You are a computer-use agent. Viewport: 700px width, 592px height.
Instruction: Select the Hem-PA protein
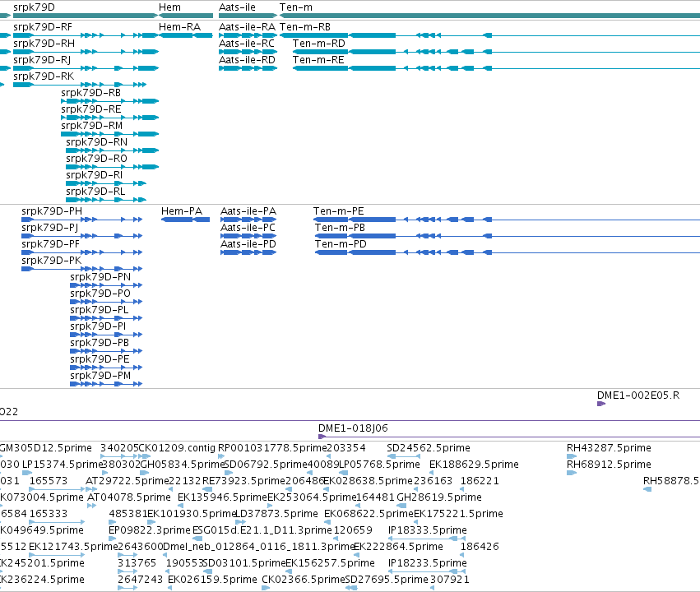(182, 211)
